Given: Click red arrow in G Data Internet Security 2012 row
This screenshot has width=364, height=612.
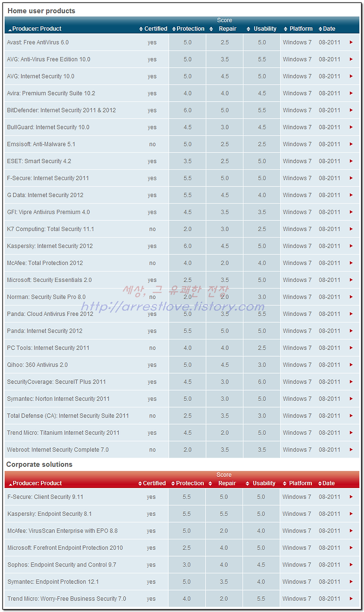Looking at the screenshot, I should (351, 195).
